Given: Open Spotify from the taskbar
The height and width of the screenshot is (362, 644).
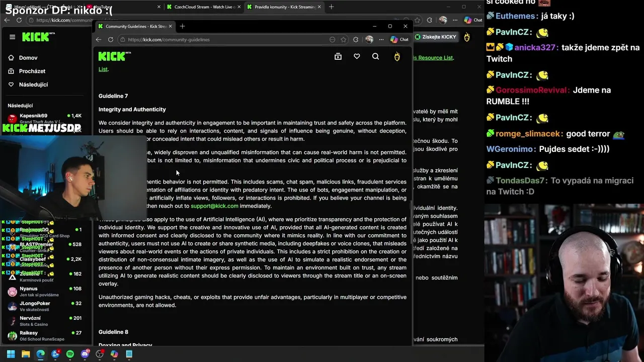Looking at the screenshot, I should click(x=70, y=354).
